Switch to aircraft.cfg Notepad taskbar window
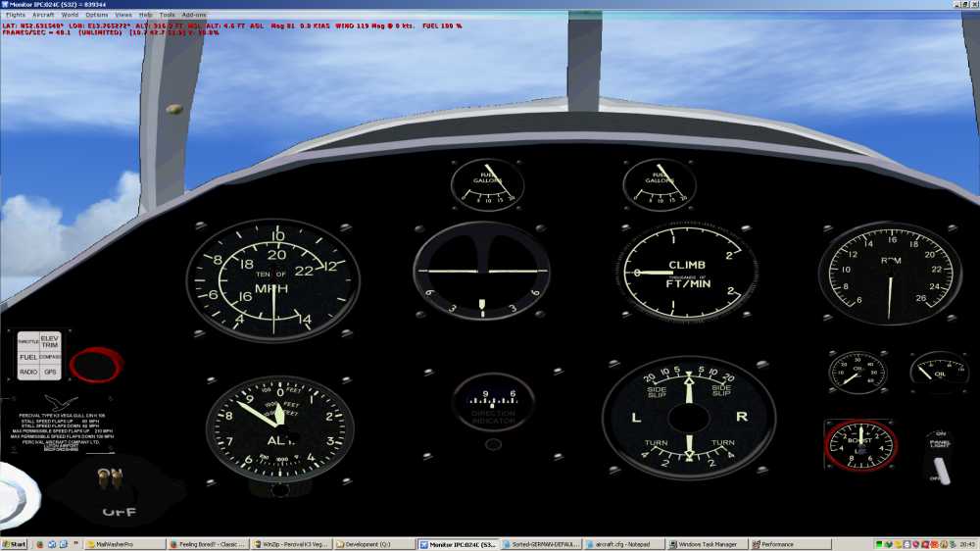 point(623,544)
